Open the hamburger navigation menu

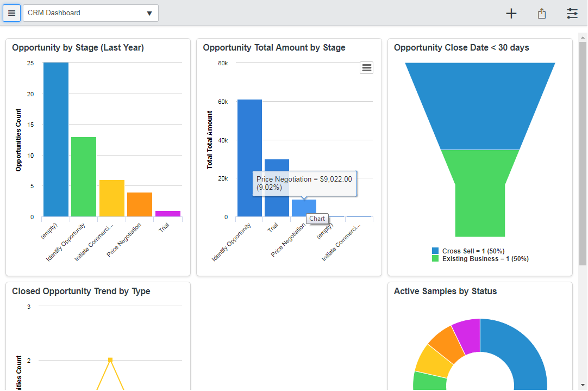(x=11, y=13)
